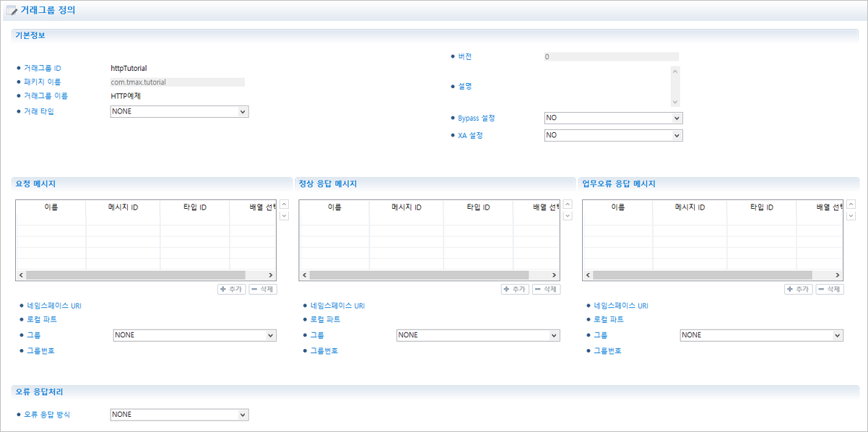Click 추가 button under 정상 응답 메시지 table
The width and height of the screenshot is (868, 432).
516,289
